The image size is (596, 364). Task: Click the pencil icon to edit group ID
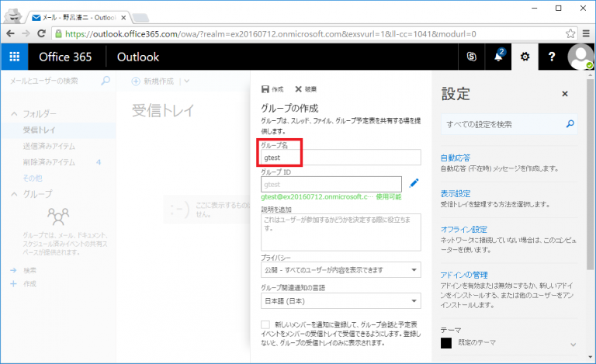[x=414, y=183]
